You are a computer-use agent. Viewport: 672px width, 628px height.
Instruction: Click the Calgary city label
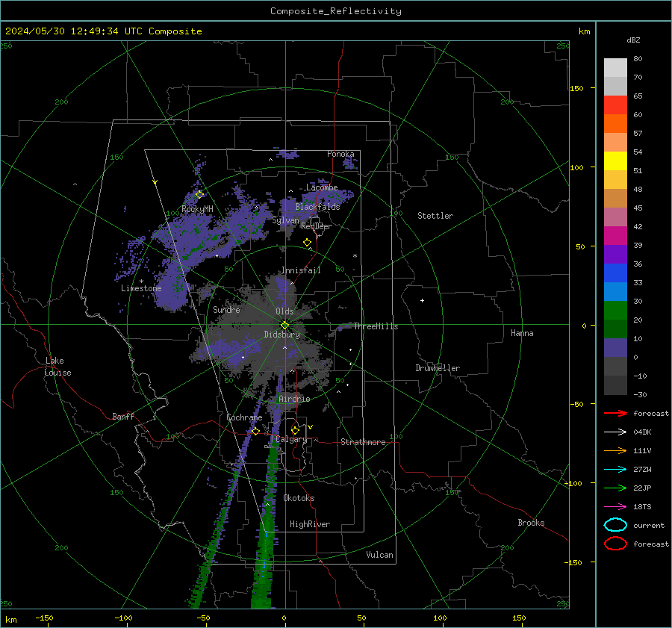tap(291, 439)
